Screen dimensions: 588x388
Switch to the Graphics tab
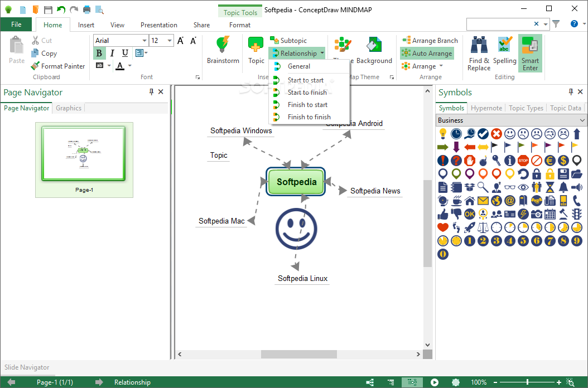point(69,108)
